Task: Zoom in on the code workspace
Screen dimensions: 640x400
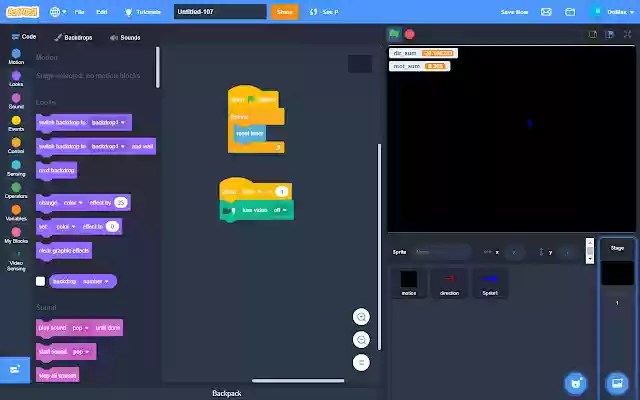Action: pyautogui.click(x=361, y=317)
